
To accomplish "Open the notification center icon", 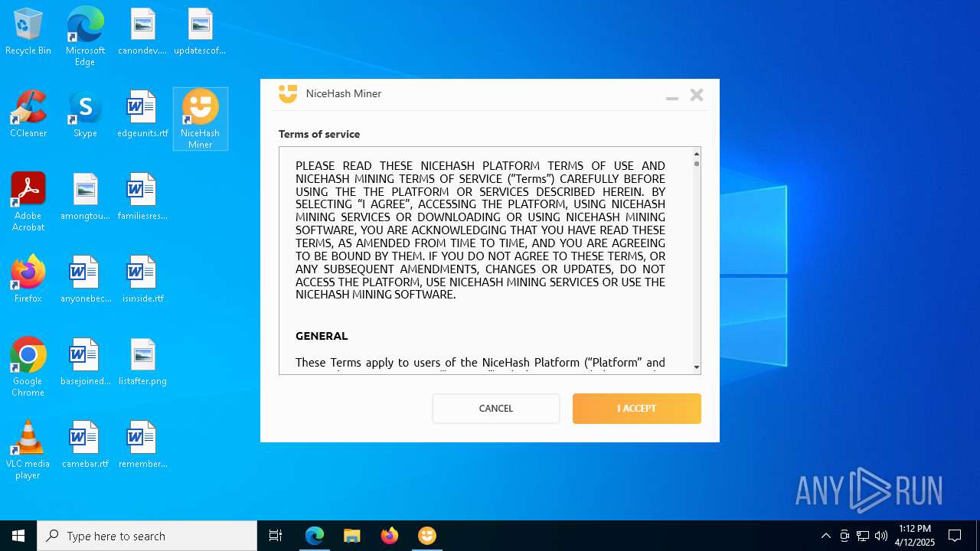I will [955, 536].
